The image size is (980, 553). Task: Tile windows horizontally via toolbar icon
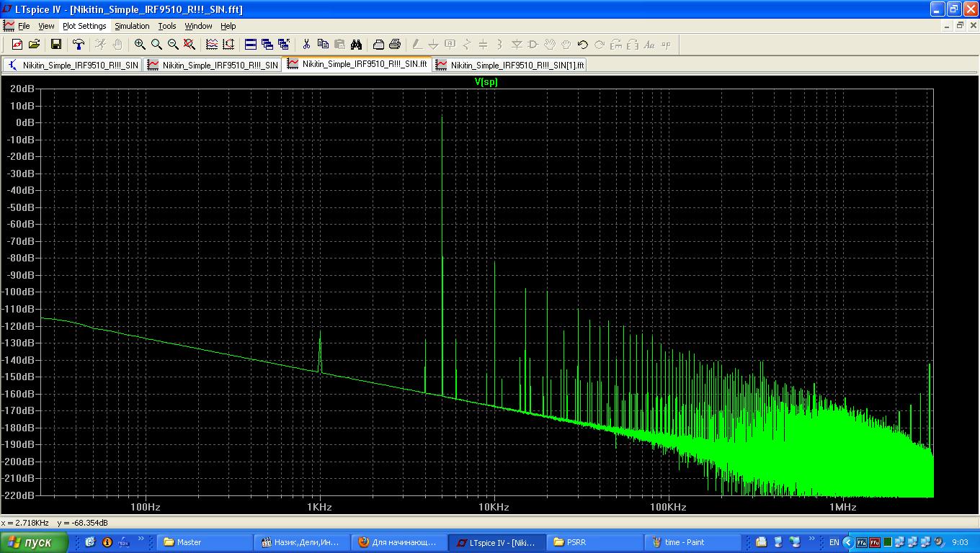(251, 45)
